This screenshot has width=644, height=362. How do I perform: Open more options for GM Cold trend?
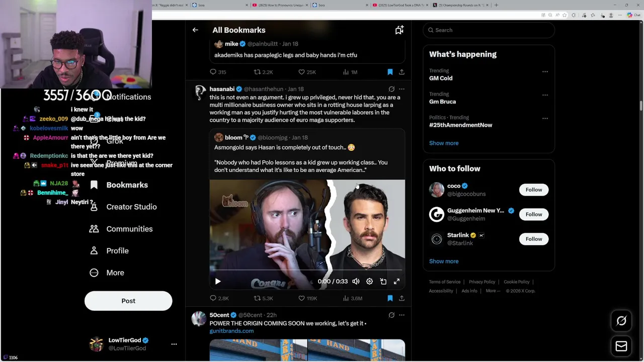coord(545,72)
